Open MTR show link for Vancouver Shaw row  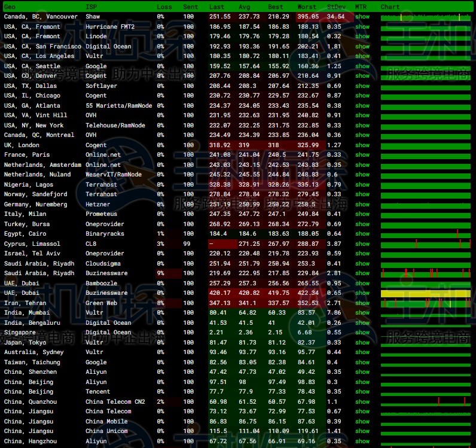(362, 17)
